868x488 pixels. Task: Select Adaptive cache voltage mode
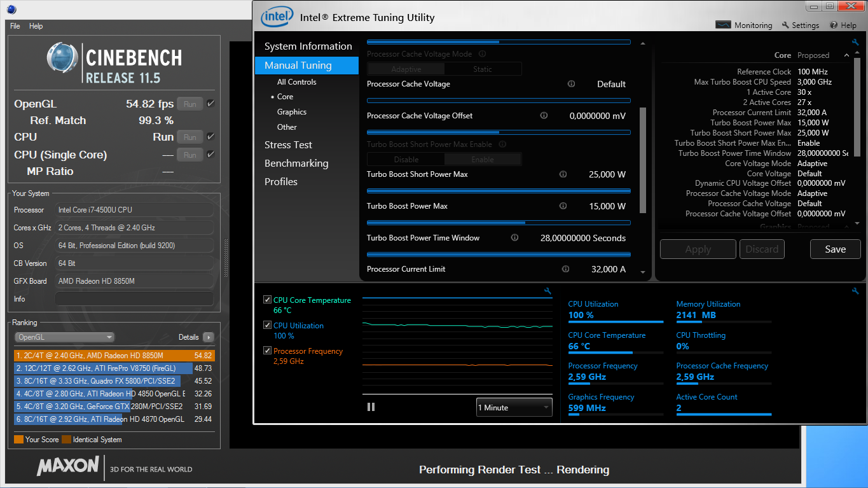coord(406,69)
